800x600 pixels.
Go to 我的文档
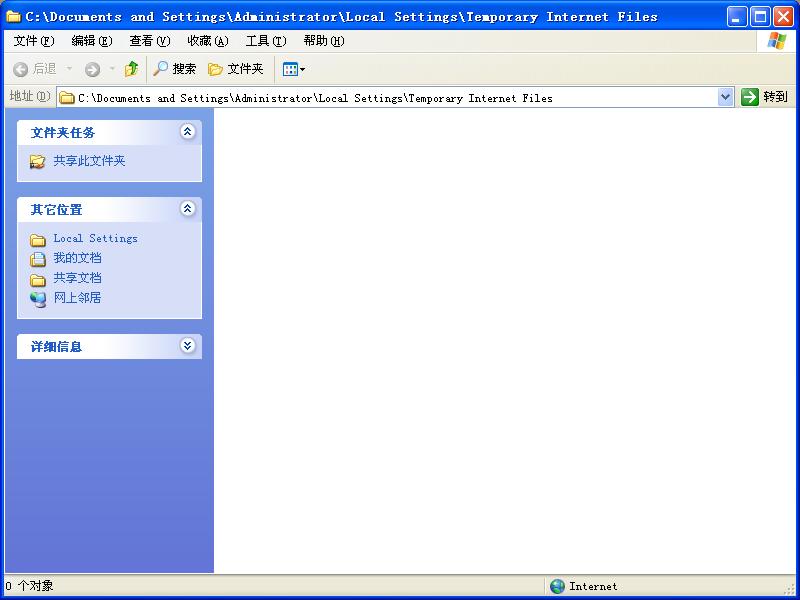pos(77,258)
